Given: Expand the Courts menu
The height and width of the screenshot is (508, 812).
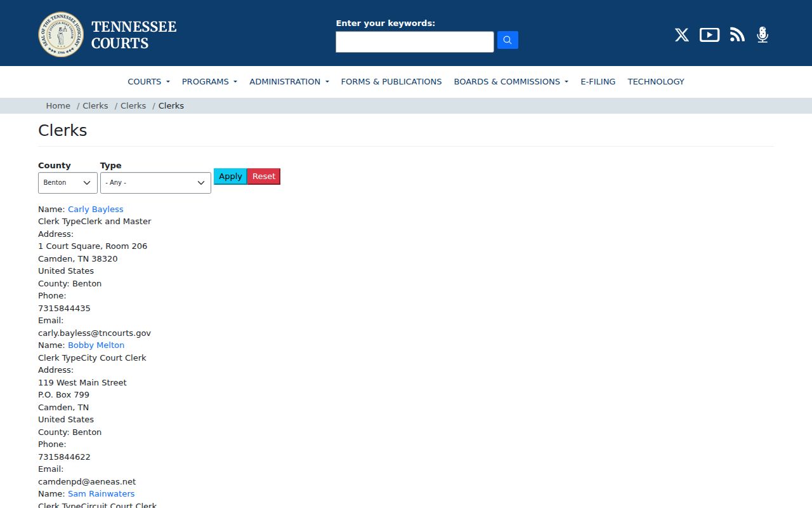Looking at the screenshot, I should pos(148,81).
